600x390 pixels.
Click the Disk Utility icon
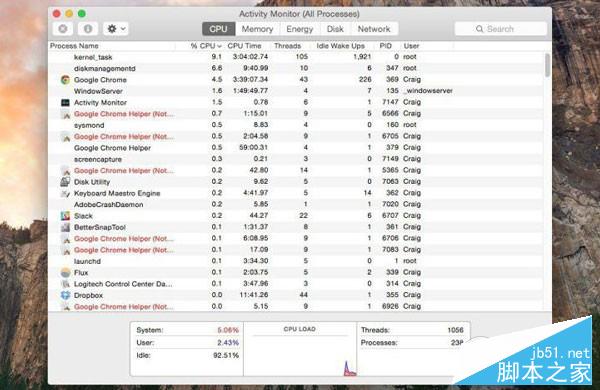65,182
